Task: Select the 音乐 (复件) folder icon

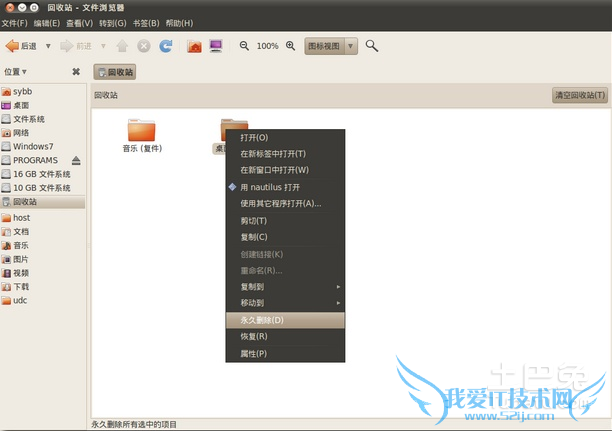Action: [142, 130]
